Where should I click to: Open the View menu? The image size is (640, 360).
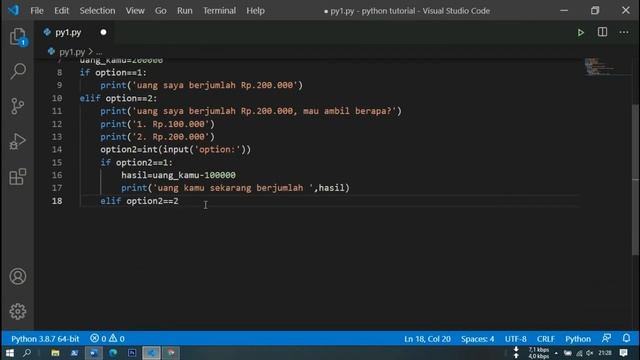pos(135,11)
